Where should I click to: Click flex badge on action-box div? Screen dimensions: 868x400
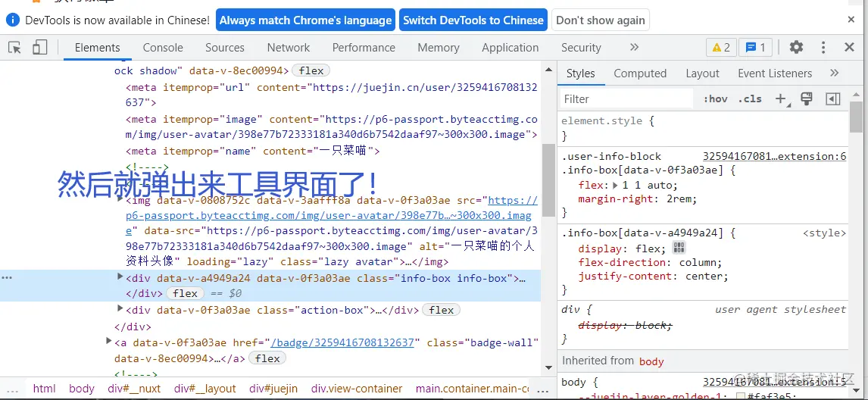click(442, 311)
